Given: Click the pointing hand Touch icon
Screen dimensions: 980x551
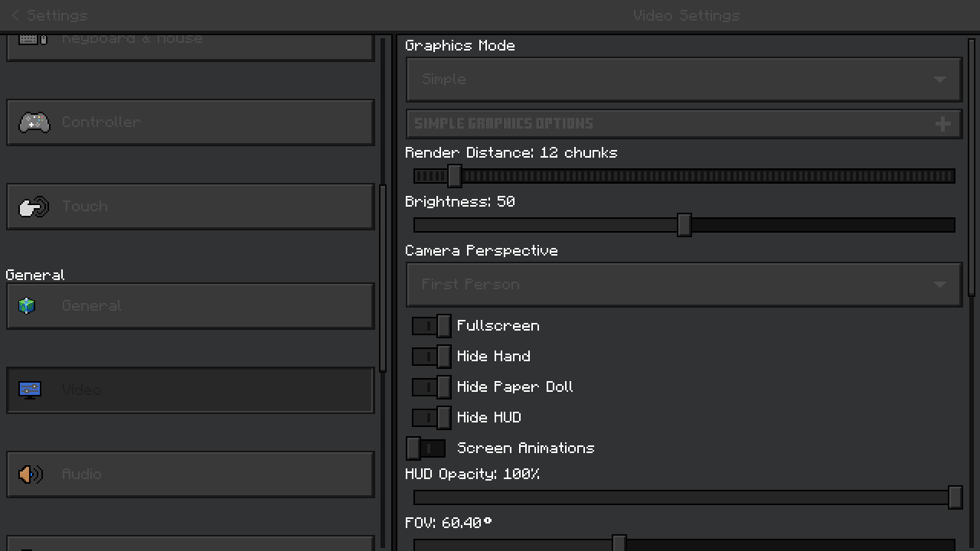Looking at the screenshot, I should pos(34,207).
